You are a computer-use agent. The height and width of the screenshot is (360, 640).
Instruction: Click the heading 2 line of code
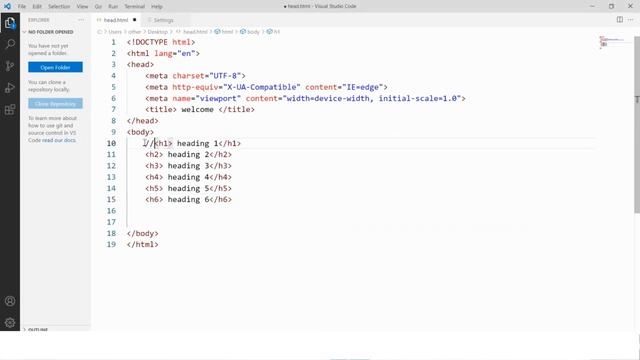188,154
